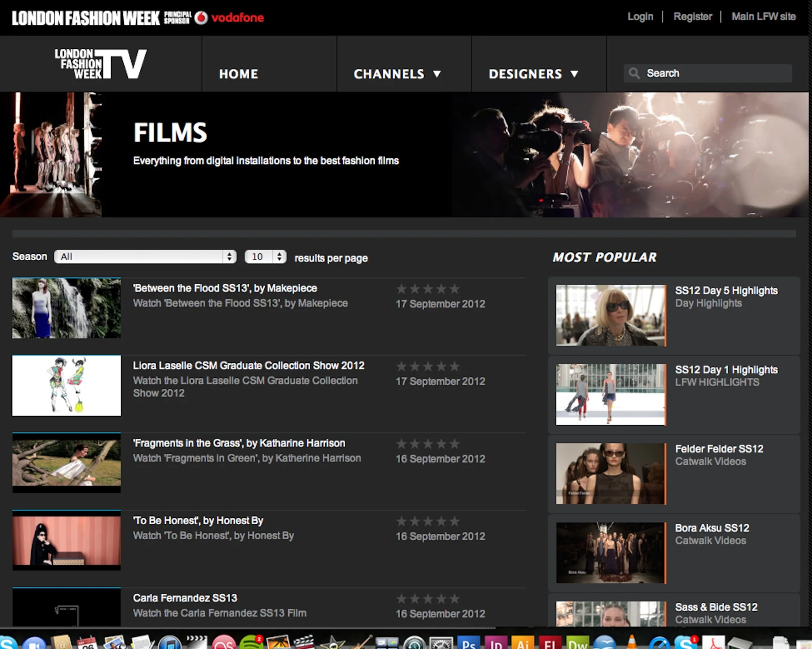
Task: Open Spotify from the dock
Action: [x=252, y=643]
